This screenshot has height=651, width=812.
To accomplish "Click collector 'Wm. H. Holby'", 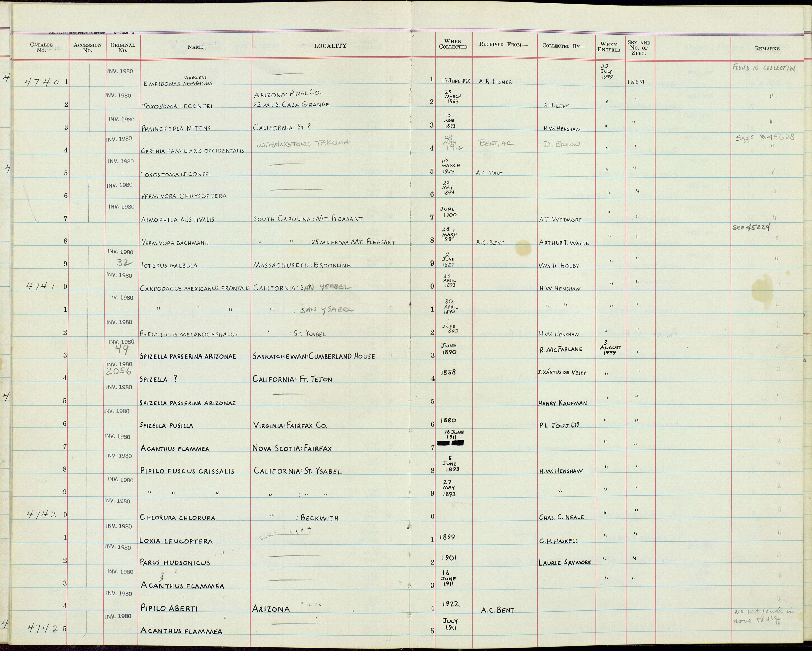I will (559, 265).
